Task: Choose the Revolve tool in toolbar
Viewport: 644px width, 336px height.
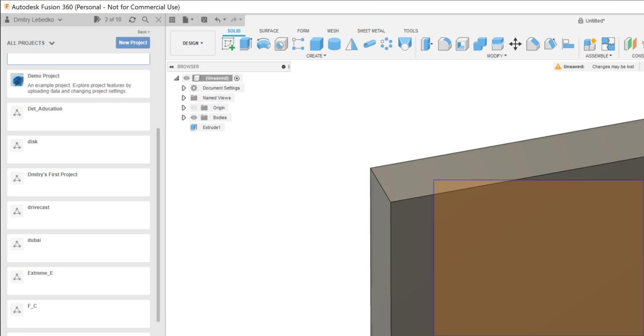Action: tap(263, 44)
